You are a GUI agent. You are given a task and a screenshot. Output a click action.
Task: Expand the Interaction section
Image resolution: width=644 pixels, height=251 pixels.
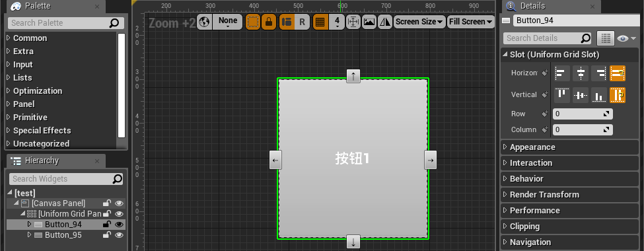point(505,163)
